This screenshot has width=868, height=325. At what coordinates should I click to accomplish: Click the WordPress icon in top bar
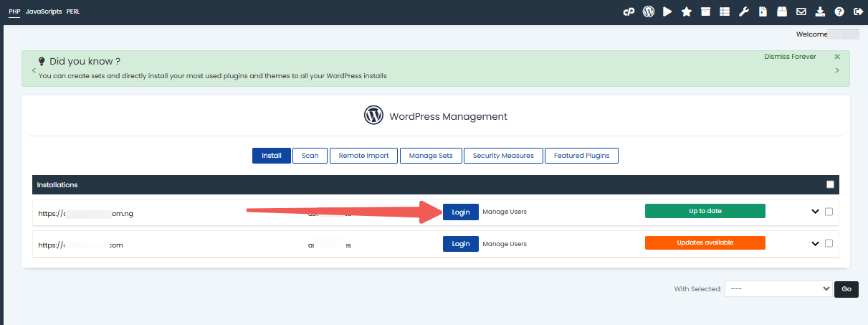(649, 11)
